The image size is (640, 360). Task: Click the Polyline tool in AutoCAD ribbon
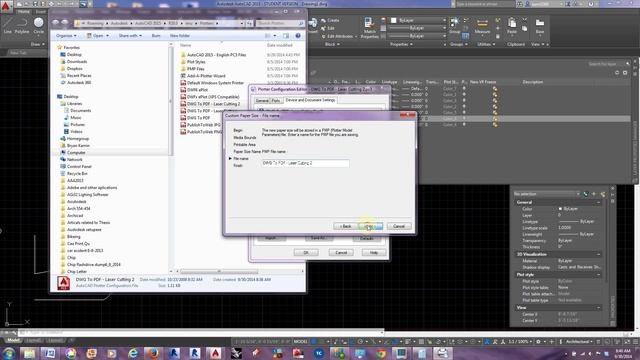pos(22,25)
